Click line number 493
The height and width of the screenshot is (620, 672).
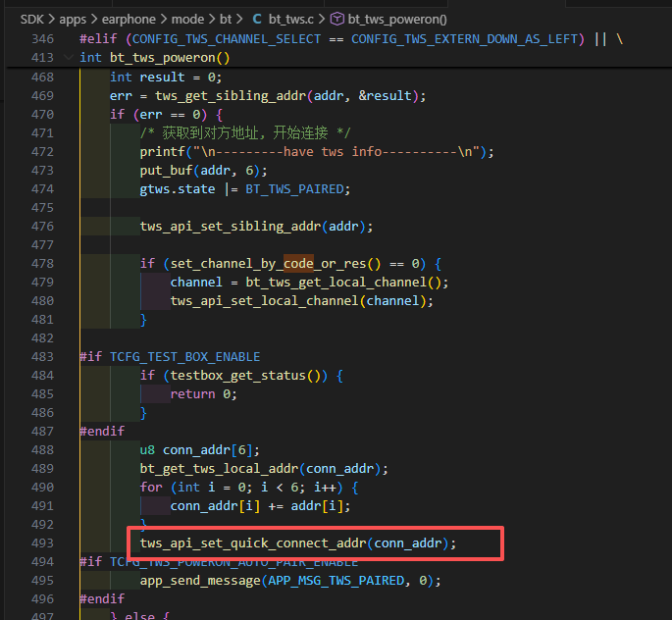coord(42,542)
